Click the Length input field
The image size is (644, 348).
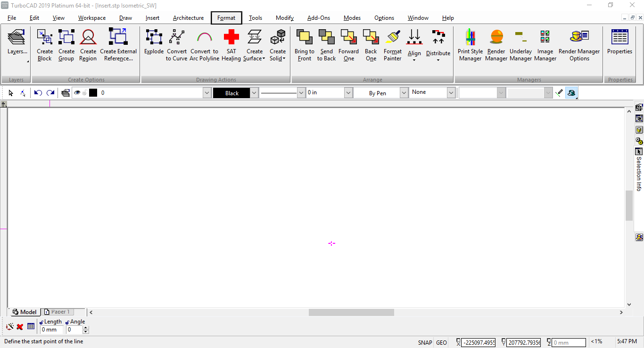click(x=51, y=330)
